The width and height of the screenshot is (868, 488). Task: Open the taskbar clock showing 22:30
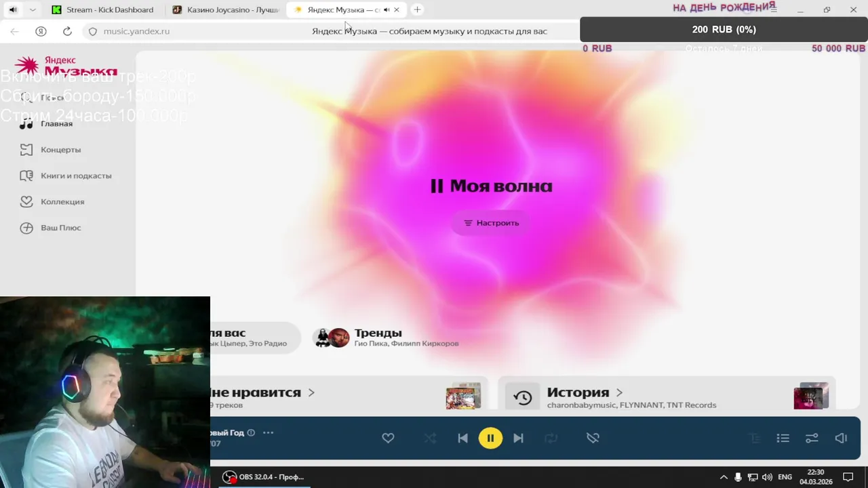tap(816, 477)
